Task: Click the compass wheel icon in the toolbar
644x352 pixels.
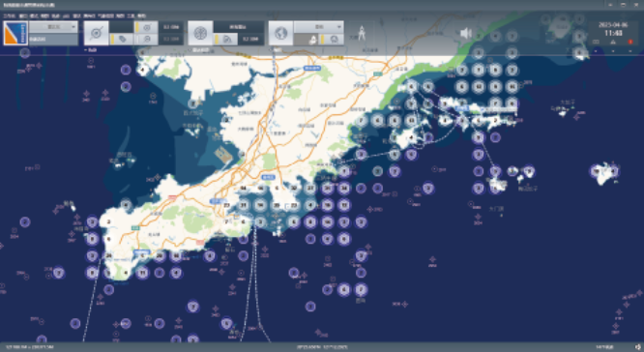Action: tap(200, 33)
